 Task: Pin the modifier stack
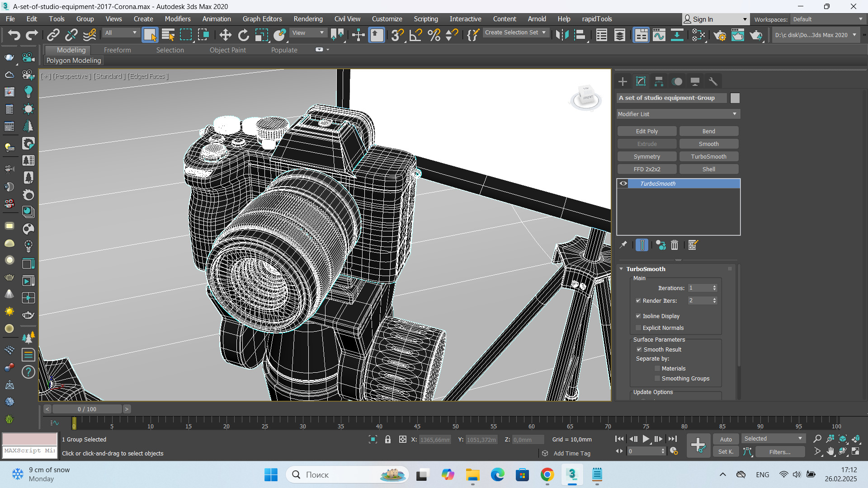click(623, 244)
